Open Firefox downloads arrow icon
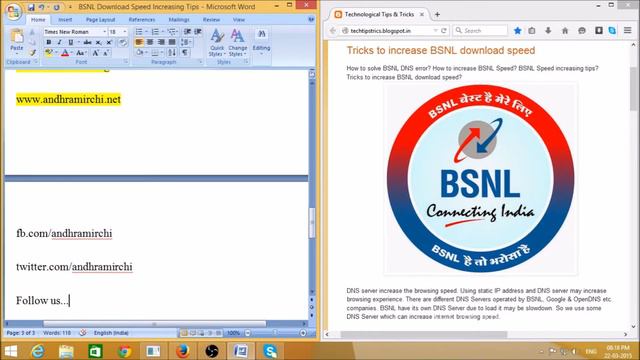 coord(548,31)
